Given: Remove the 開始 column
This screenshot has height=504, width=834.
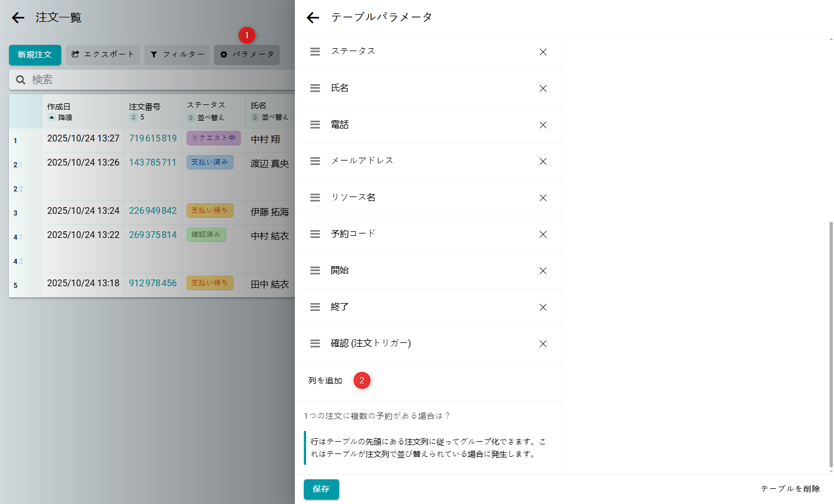Looking at the screenshot, I should click(543, 271).
